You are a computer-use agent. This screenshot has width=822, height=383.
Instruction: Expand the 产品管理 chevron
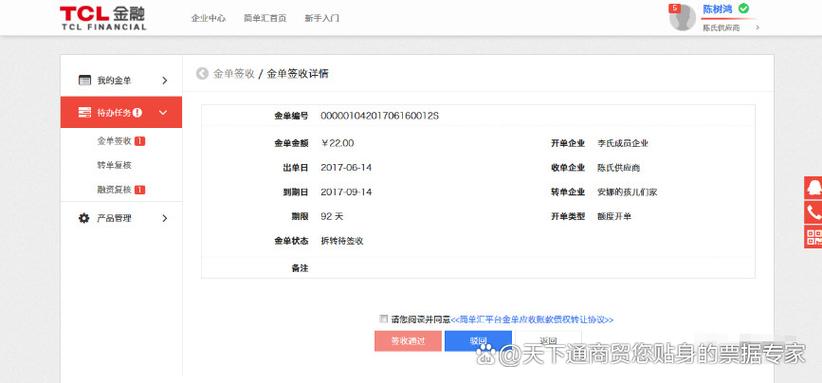pos(165,218)
